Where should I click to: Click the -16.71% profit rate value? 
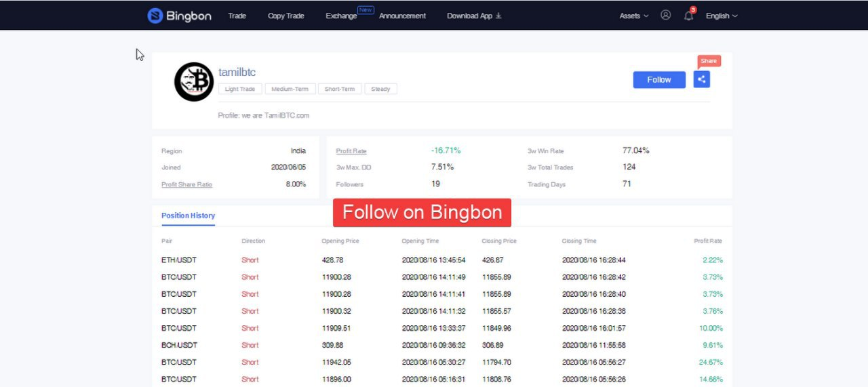point(446,150)
